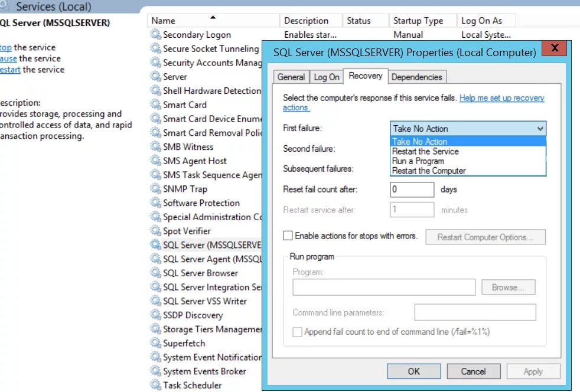This screenshot has height=392, width=580.
Task: Click the gear icon beside Spot Verifier
Action: 155,231
